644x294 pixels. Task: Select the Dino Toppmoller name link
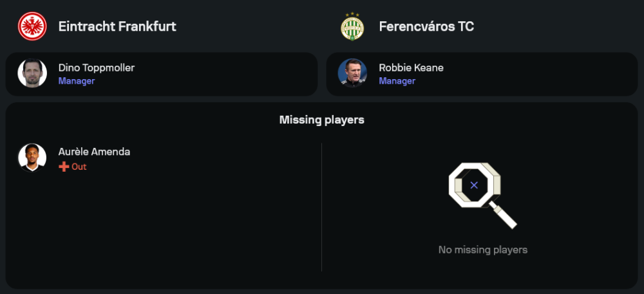[x=97, y=68]
